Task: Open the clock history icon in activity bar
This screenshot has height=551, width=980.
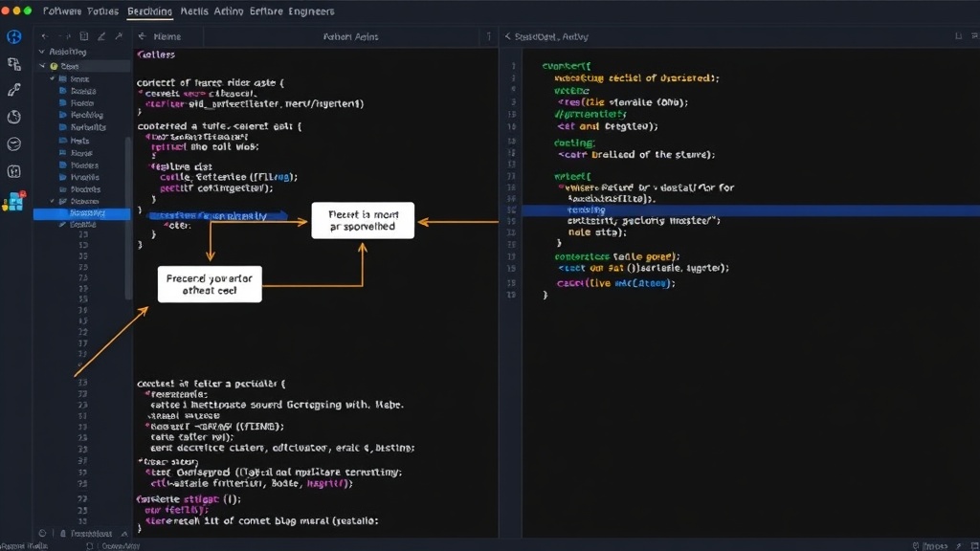Action: coord(13,117)
